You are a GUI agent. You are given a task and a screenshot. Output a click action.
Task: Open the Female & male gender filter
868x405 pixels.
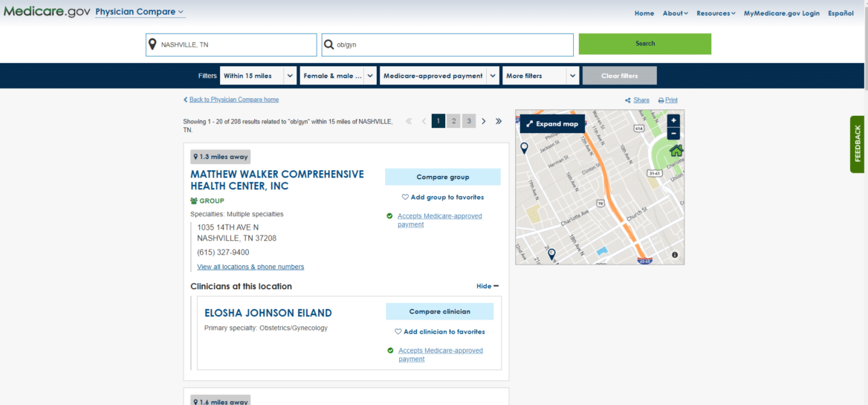point(338,76)
